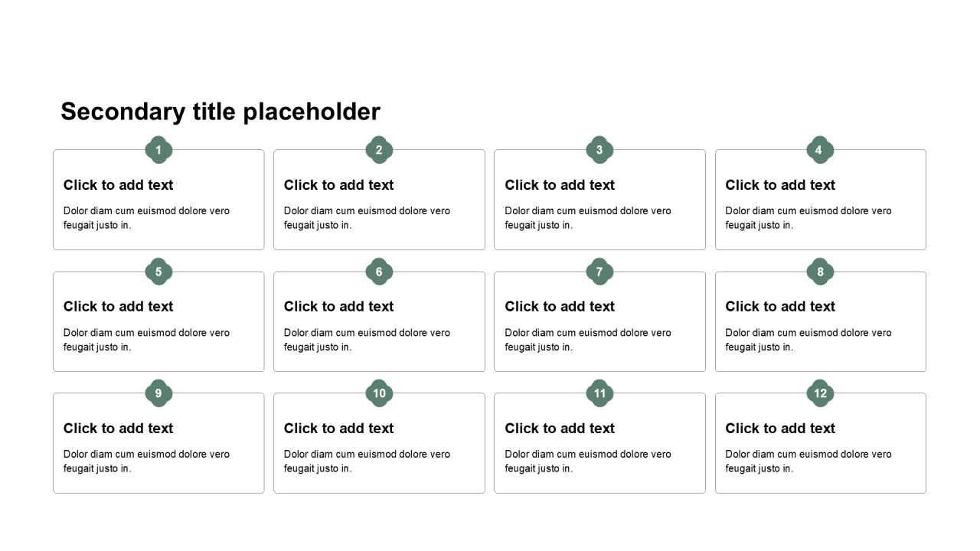Select the Dolor diam body text in card 2
This screenshot has width=980, height=551.
click(x=367, y=218)
